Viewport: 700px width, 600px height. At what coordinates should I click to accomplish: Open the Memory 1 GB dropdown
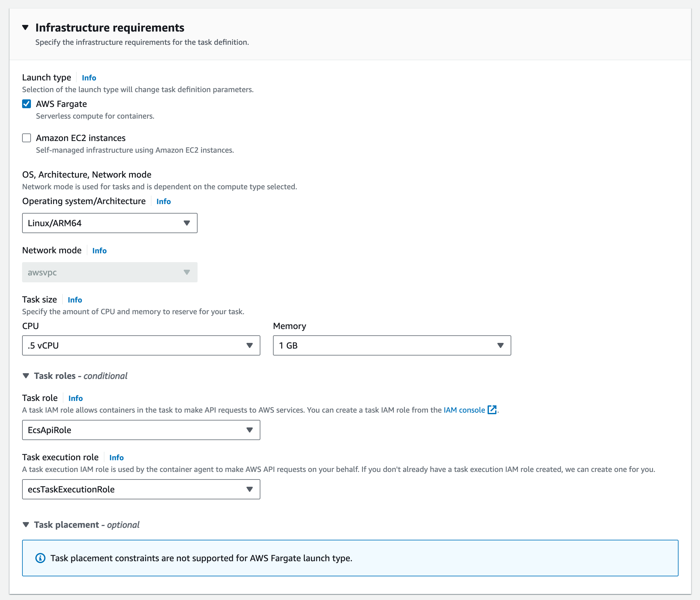pyautogui.click(x=392, y=345)
